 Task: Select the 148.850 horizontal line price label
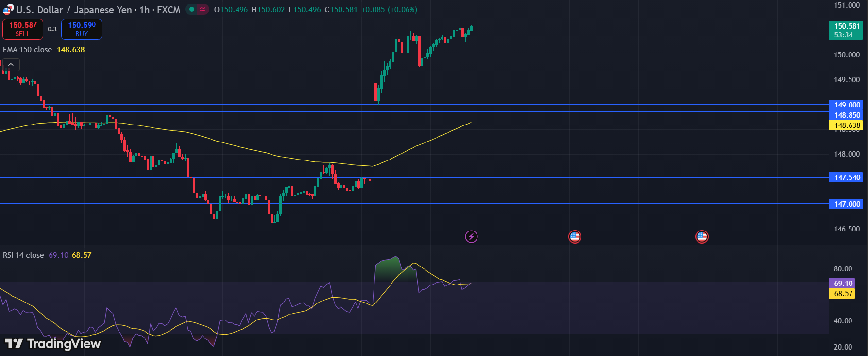847,115
